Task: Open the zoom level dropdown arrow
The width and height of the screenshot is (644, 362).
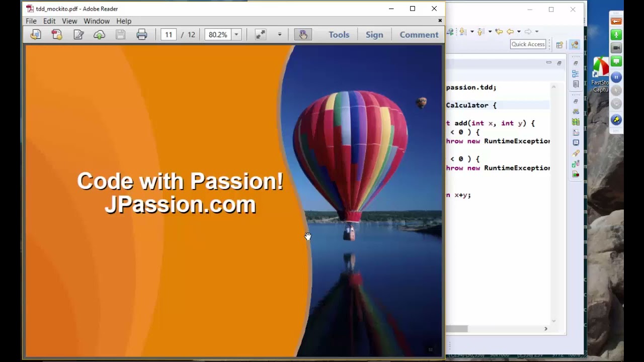Action: [236, 34]
